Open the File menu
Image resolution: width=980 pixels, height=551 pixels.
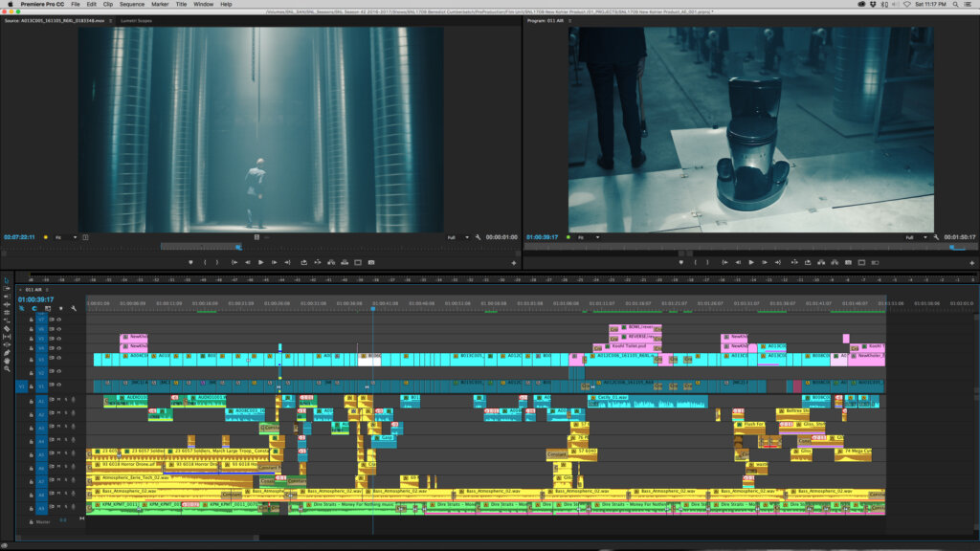[x=75, y=5]
